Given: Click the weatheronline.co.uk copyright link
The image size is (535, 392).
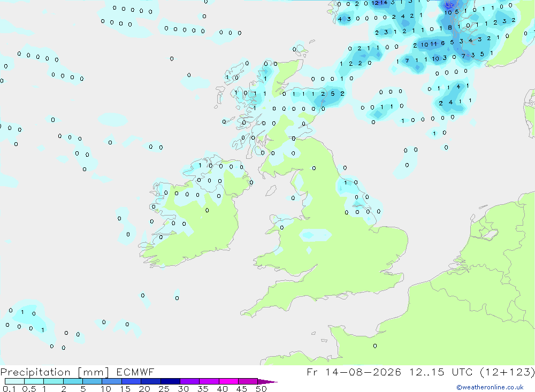Looking at the screenshot, I should click(x=490, y=387).
